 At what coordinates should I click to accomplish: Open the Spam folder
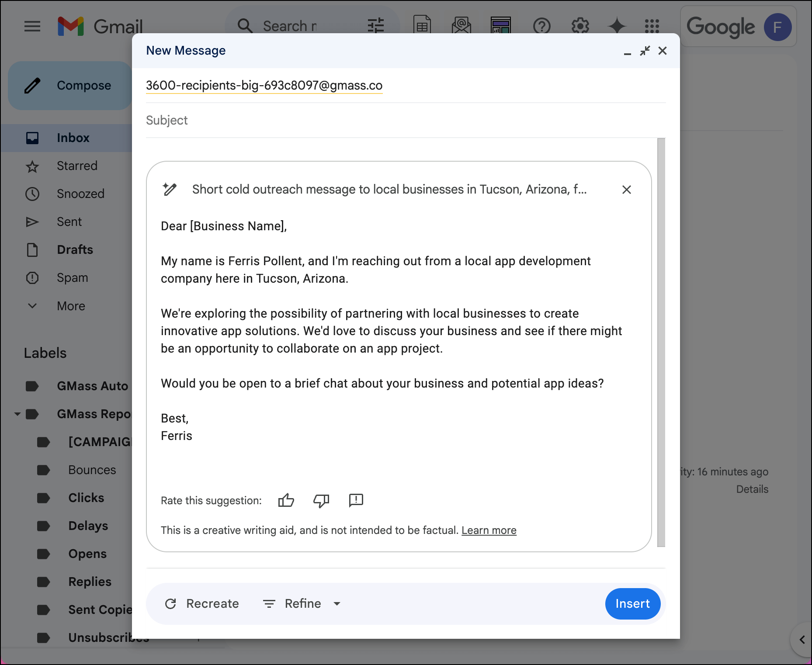point(66,278)
